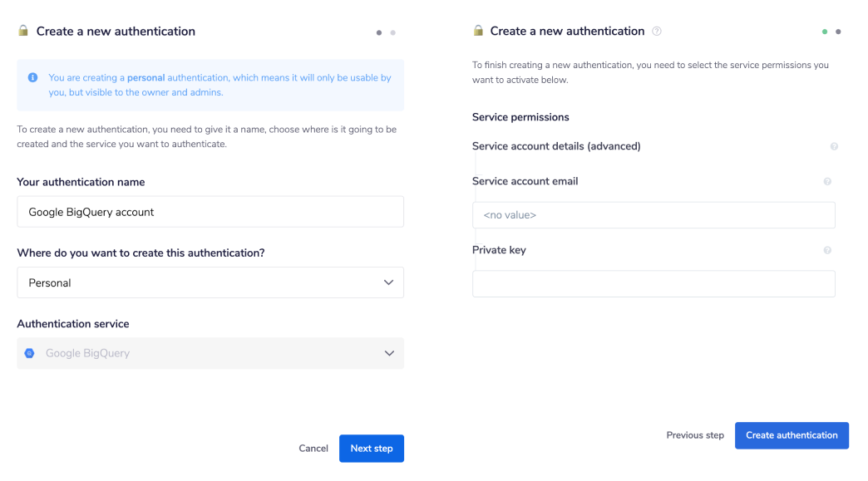The height and width of the screenshot is (481, 868).
Task: Click the first step indicator dot
Action: pyautogui.click(x=378, y=32)
